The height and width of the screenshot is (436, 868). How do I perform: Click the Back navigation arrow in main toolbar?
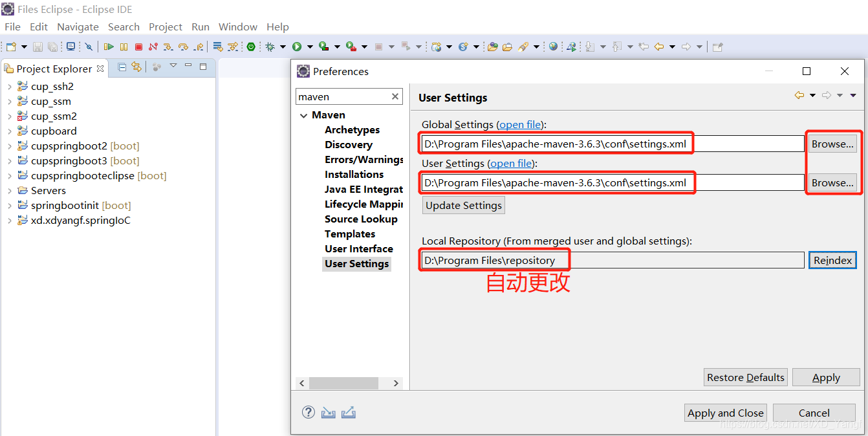(x=659, y=47)
